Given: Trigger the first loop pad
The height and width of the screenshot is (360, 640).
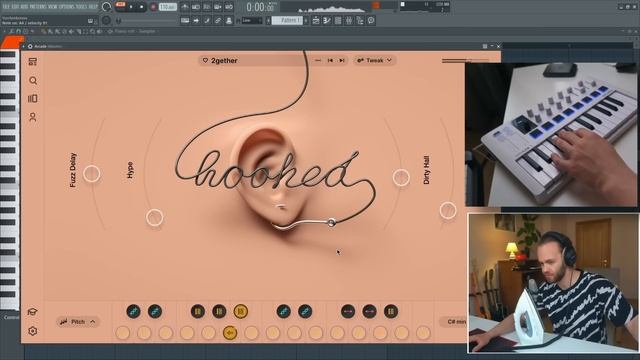Looking at the screenshot, I should (x=123, y=333).
